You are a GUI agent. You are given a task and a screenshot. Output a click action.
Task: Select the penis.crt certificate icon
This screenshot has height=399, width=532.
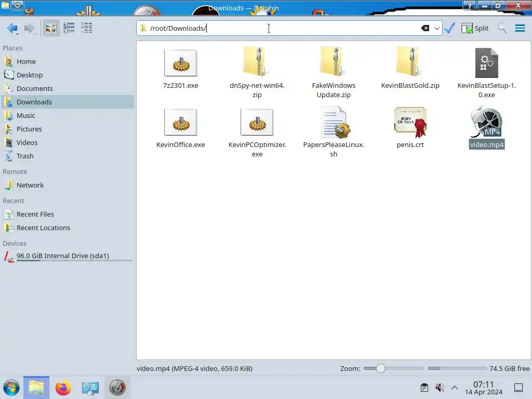click(410, 122)
